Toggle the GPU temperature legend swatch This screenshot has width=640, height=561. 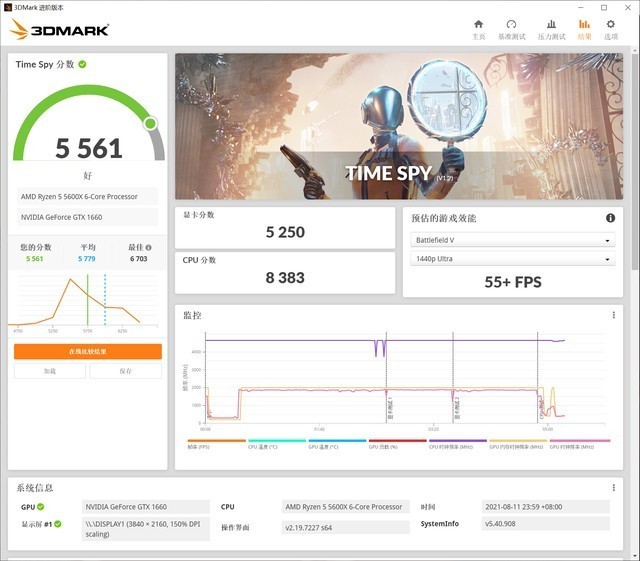point(337,444)
